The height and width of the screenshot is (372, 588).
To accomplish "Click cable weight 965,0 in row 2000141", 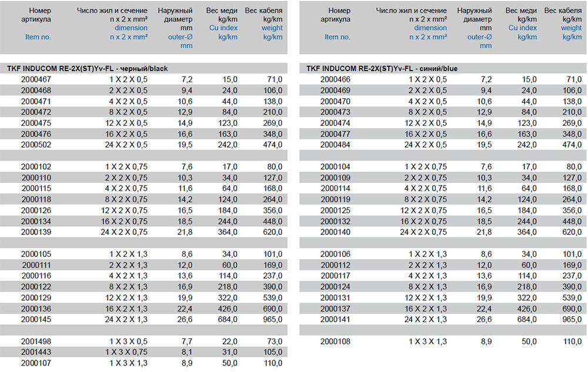I will pyautogui.click(x=572, y=319).
